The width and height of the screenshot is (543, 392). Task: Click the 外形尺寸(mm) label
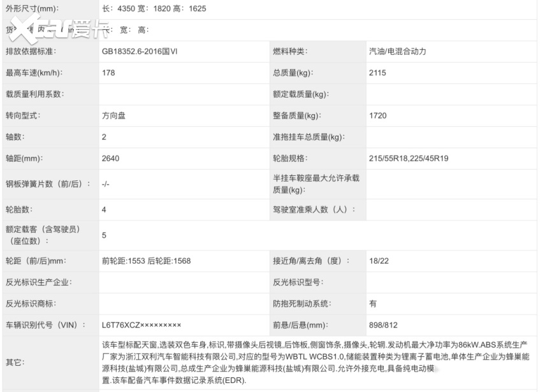coord(33,9)
